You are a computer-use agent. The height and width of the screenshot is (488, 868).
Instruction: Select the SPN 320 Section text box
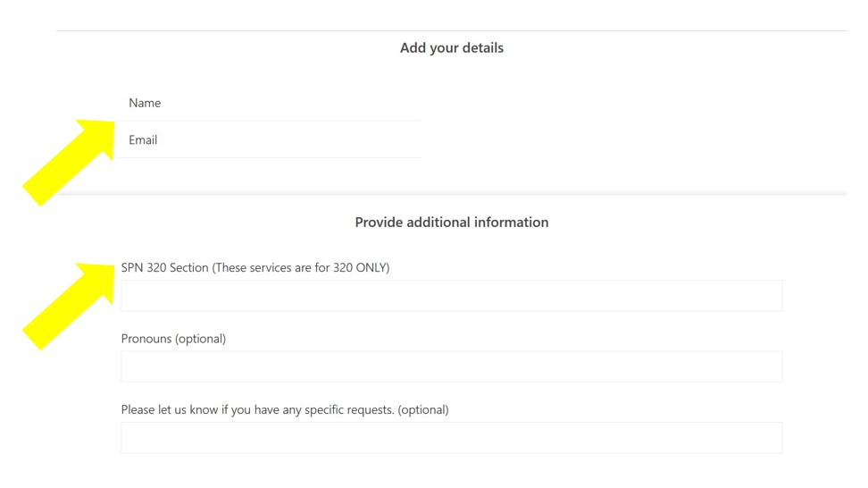(x=452, y=296)
